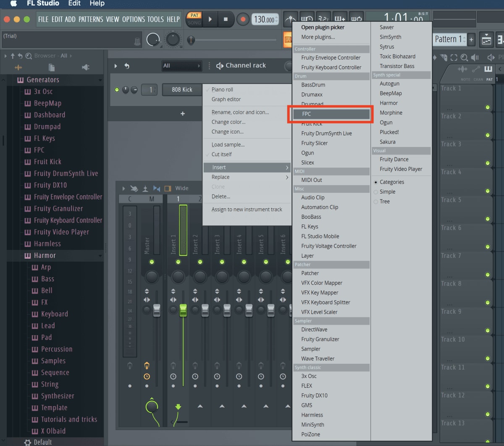This screenshot has width=504, height=446.
Task: Open the Browser search magnifier icon
Action: [29, 55]
